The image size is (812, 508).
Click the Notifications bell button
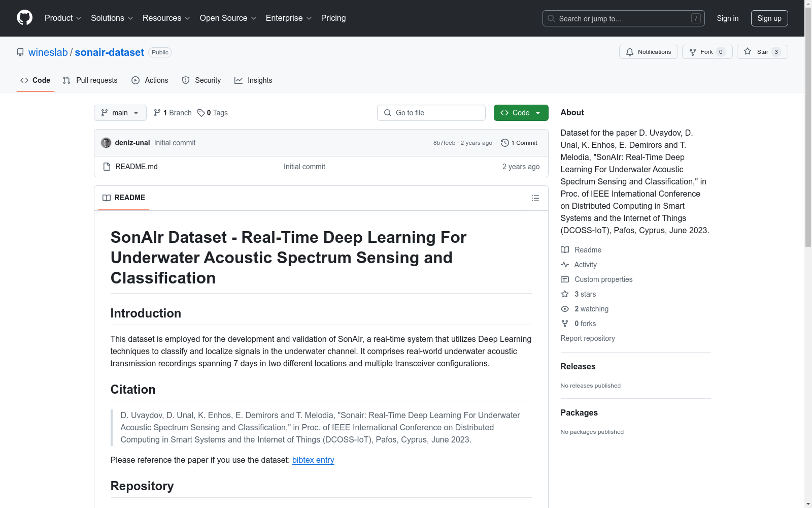(648, 52)
